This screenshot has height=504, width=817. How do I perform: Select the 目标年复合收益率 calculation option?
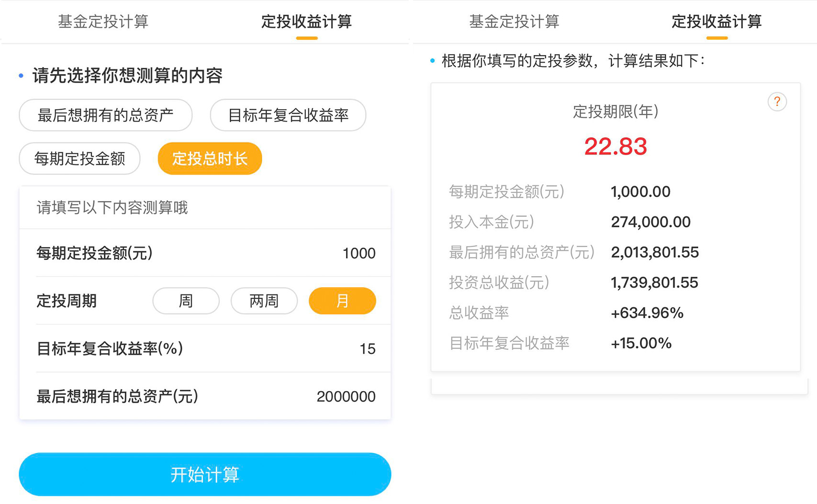pyautogui.click(x=288, y=115)
